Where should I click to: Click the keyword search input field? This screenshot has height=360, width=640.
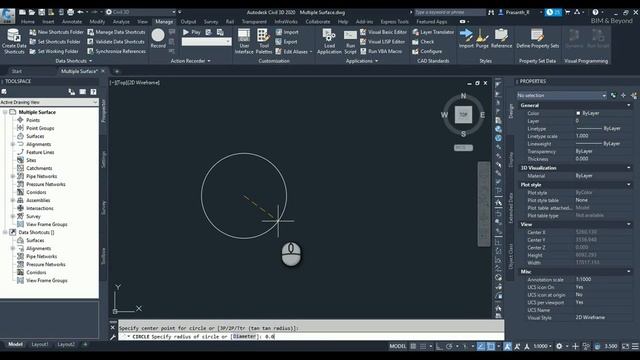pyautogui.click(x=450, y=12)
